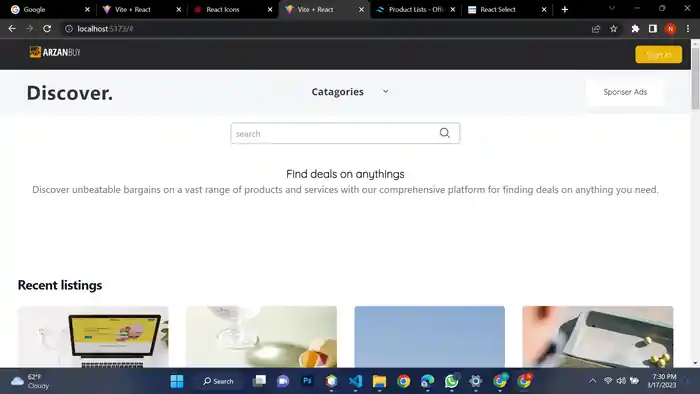Open the Sponser Ads button
This screenshot has width=700, height=394.
point(625,92)
